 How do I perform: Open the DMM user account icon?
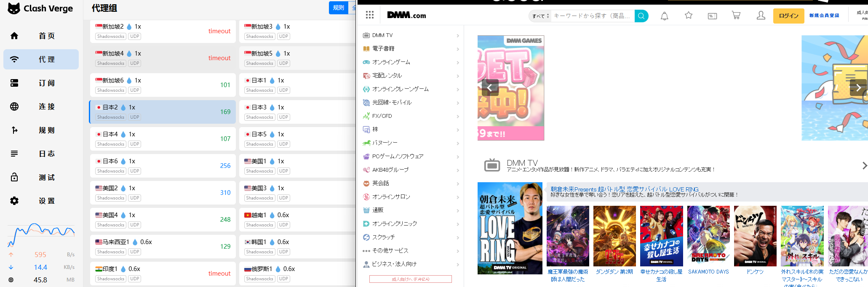point(761,16)
